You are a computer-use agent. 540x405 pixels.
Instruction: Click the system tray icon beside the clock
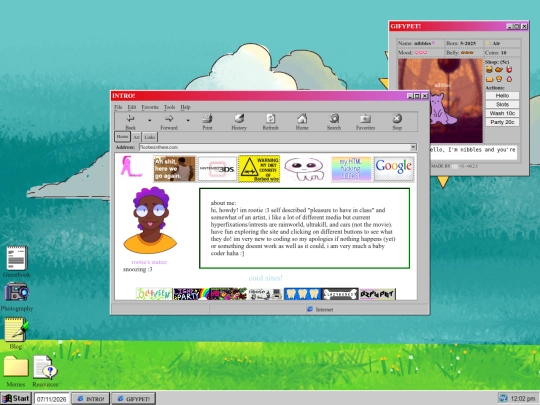tap(503, 398)
